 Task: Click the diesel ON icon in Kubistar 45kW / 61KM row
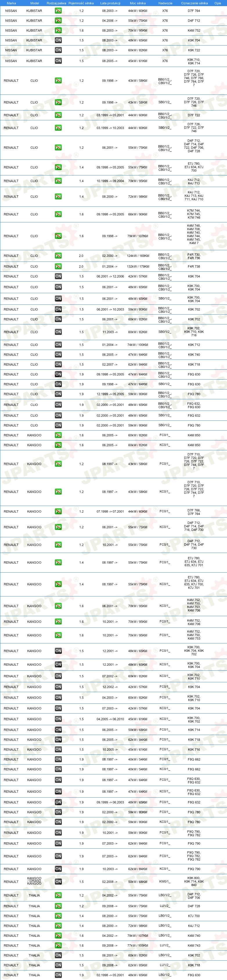click(58, 61)
